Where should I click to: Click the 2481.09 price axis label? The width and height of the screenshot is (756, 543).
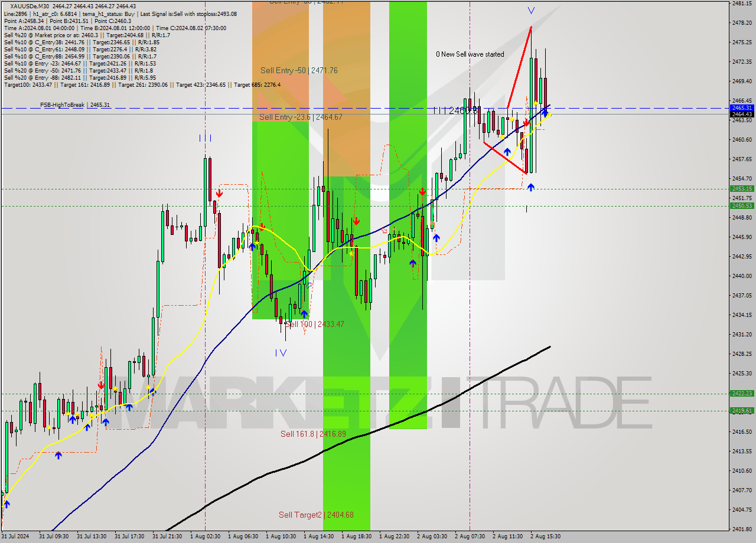[x=742, y=3]
